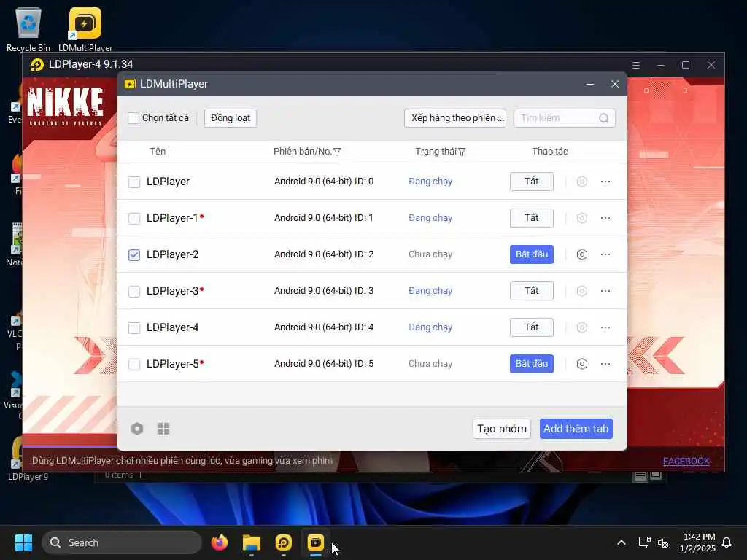Open File Explorer from taskbar
This screenshot has width=747, height=560.
(251, 542)
